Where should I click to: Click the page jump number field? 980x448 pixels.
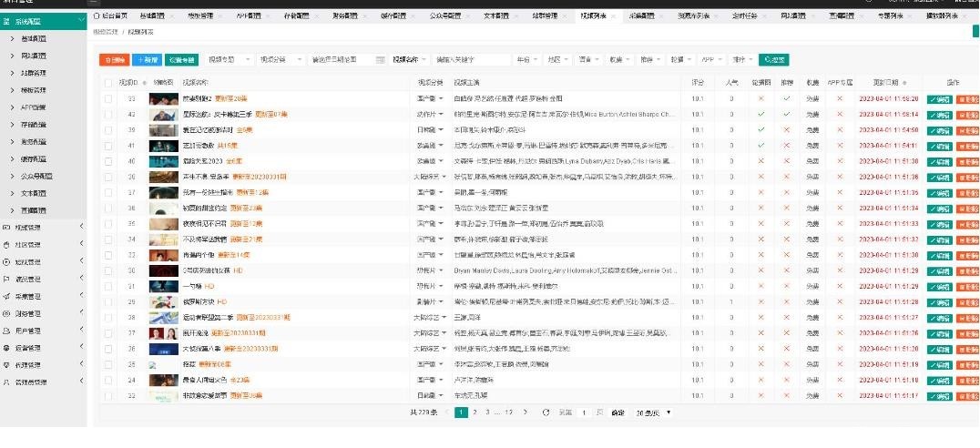coord(584,412)
